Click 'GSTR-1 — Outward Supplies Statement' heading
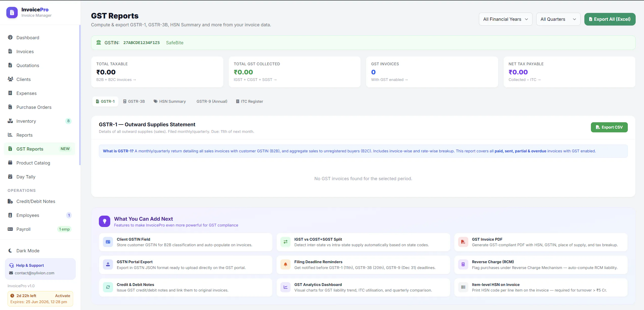 [147, 125]
